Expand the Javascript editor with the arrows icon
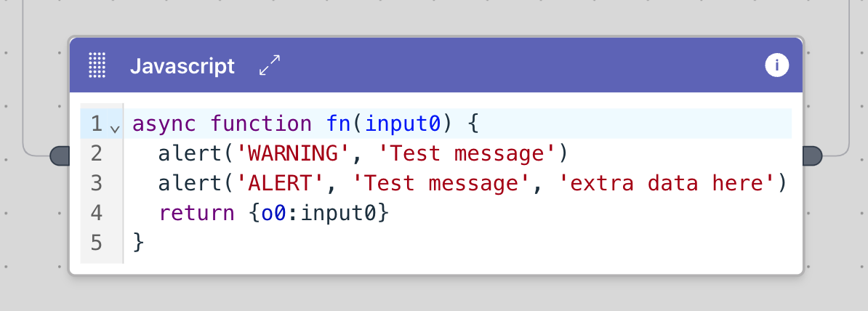 click(x=270, y=66)
